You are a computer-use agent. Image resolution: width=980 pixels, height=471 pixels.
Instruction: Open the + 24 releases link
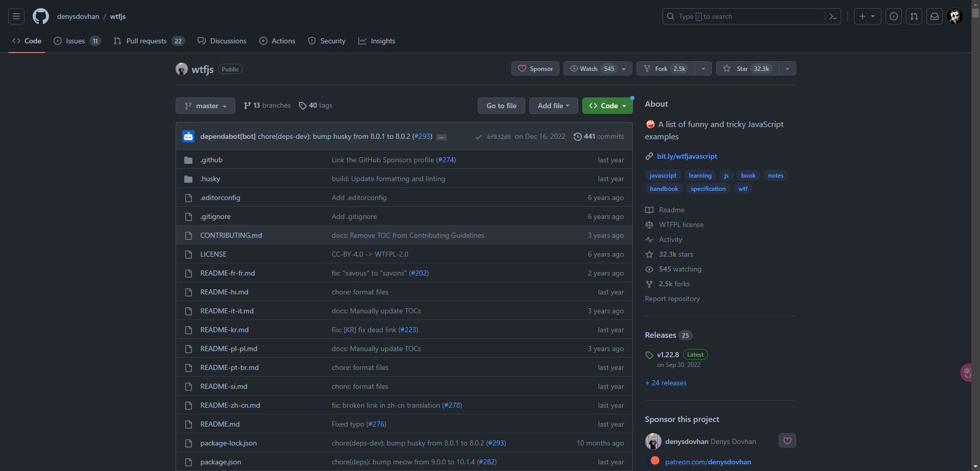pos(666,383)
